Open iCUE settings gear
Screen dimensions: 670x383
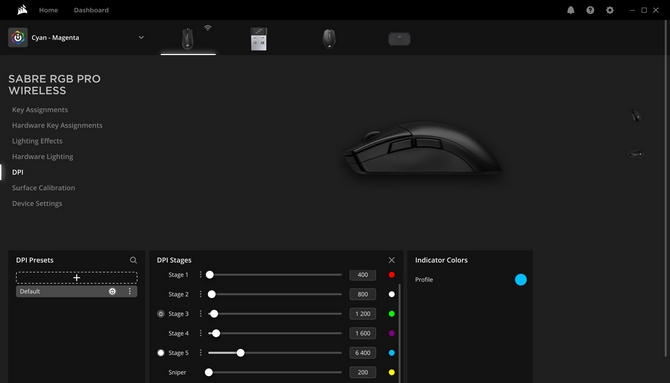point(610,10)
